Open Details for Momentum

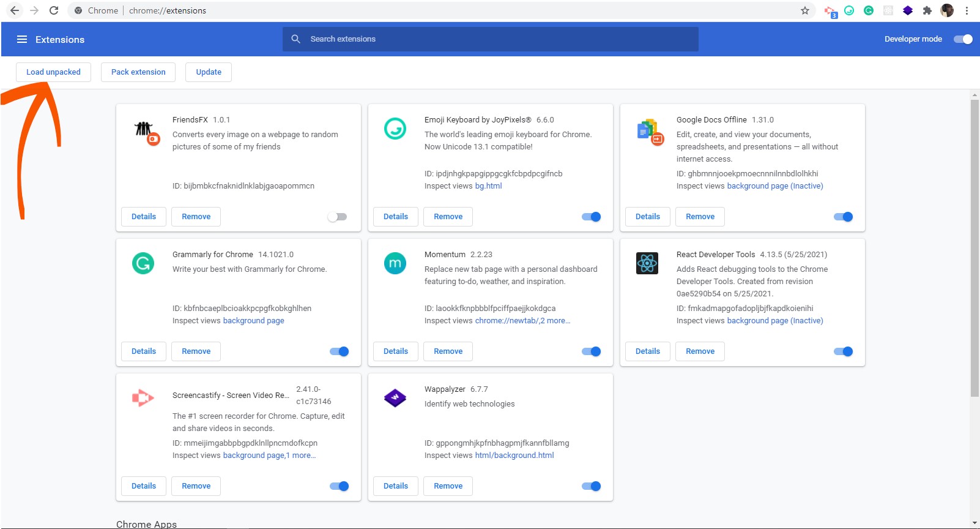396,351
